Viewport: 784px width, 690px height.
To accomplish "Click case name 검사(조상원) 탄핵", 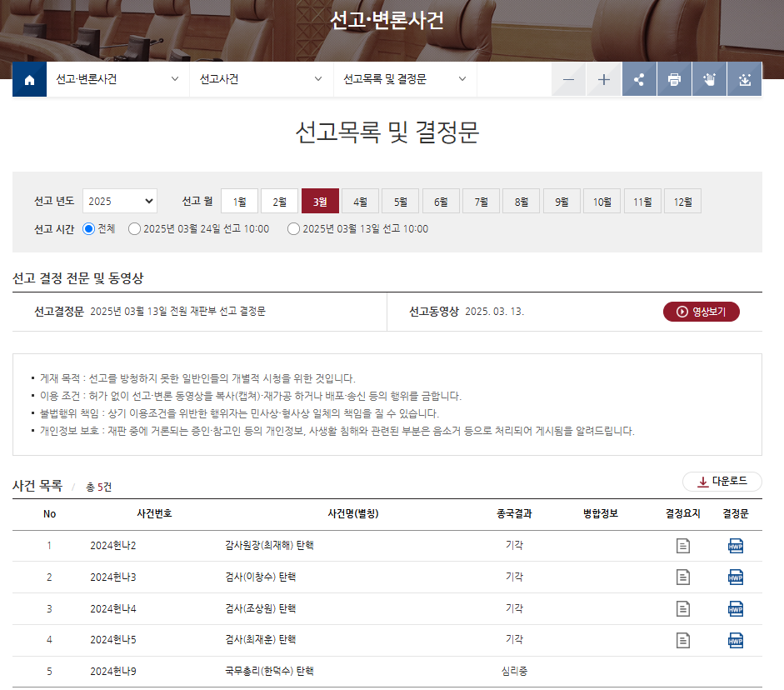I will (x=261, y=608).
